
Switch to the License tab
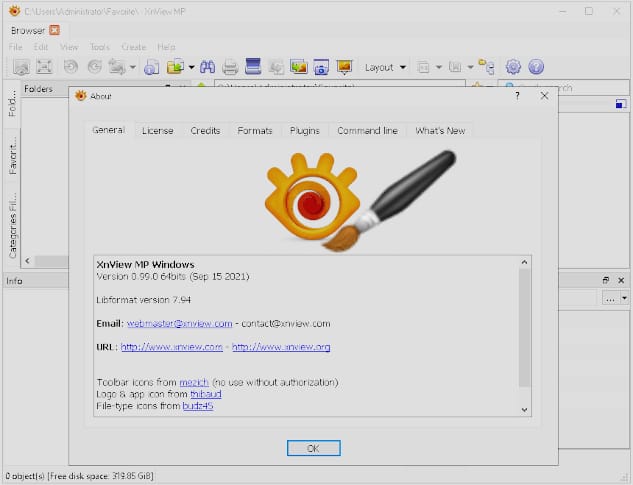pos(157,131)
